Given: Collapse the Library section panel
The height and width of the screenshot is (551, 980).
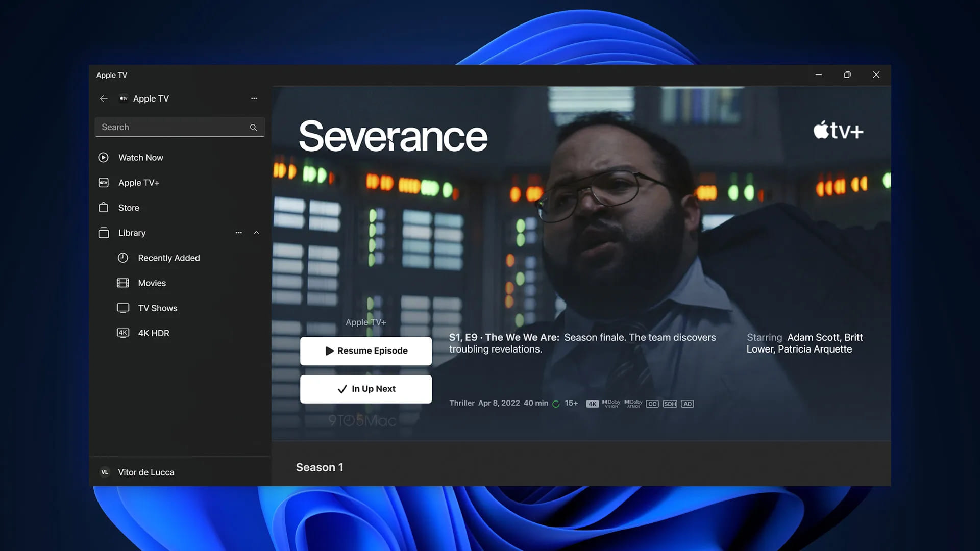Looking at the screenshot, I should pos(256,233).
